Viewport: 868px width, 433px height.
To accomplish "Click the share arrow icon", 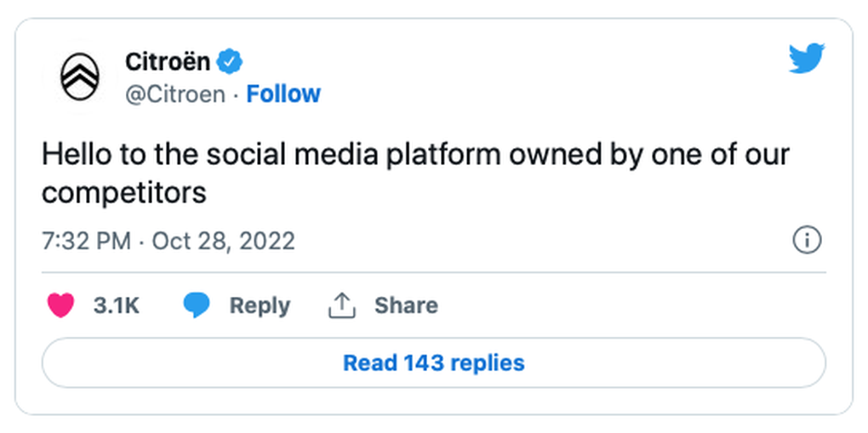I will tap(341, 305).
